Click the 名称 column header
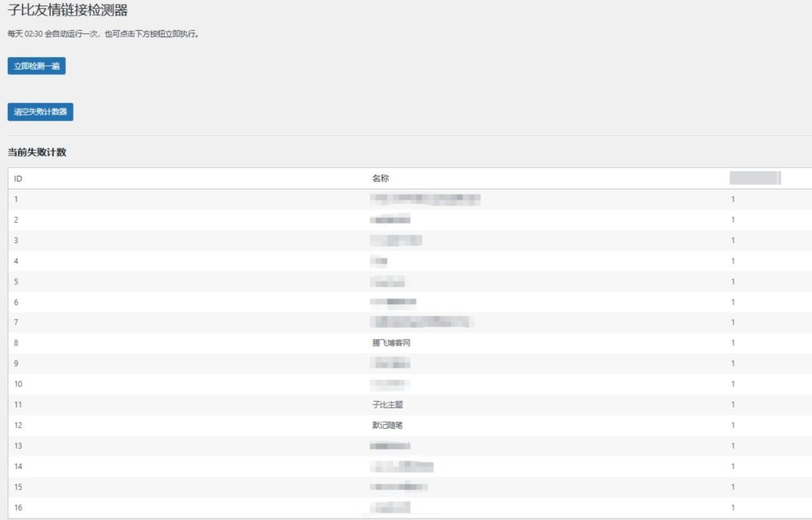This screenshot has width=812, height=520. click(380, 178)
